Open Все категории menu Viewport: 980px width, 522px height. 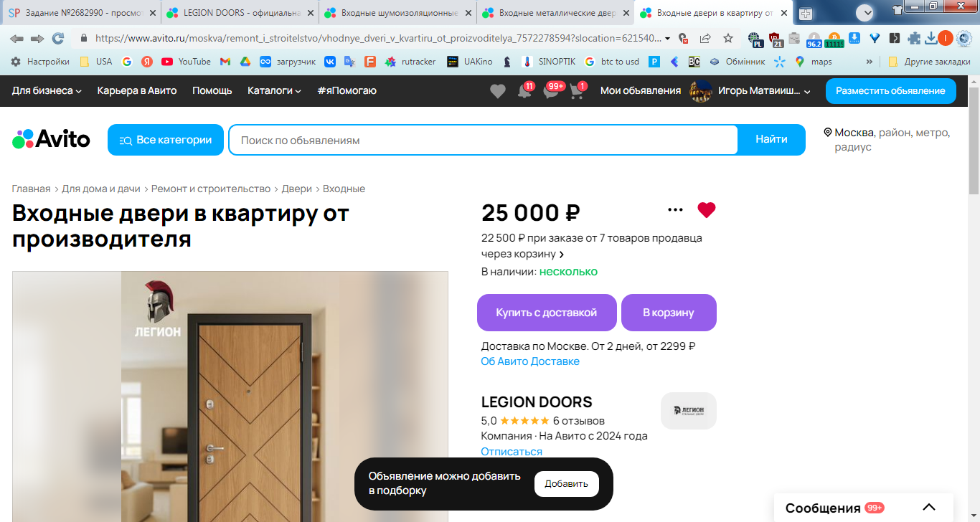click(x=166, y=140)
